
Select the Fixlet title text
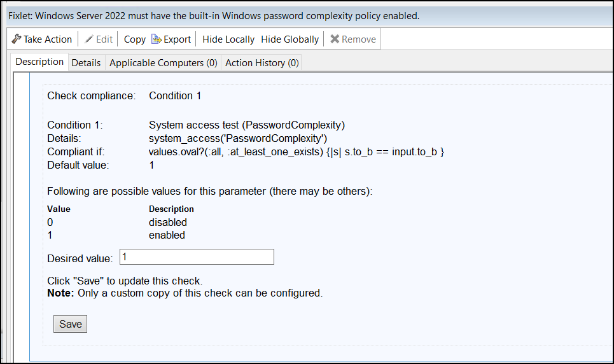click(x=214, y=16)
